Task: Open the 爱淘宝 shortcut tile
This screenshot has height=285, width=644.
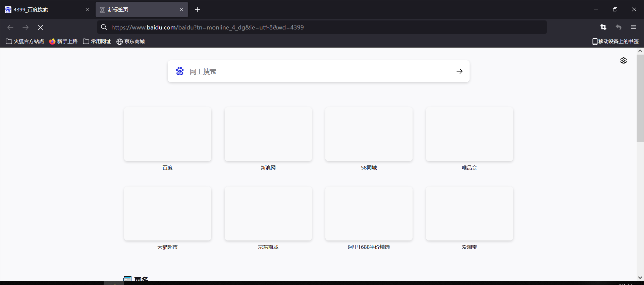Action: click(470, 213)
